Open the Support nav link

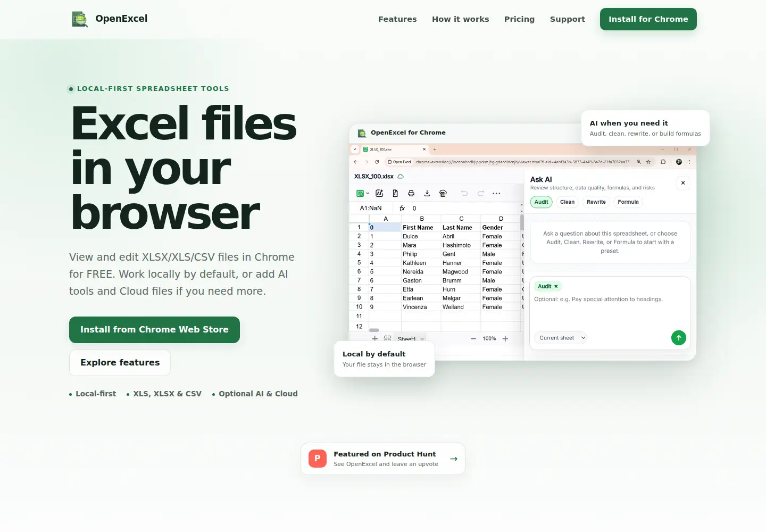pyautogui.click(x=568, y=19)
